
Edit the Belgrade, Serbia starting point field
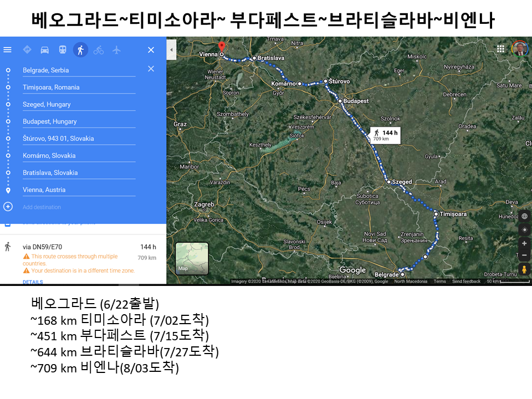coord(79,70)
